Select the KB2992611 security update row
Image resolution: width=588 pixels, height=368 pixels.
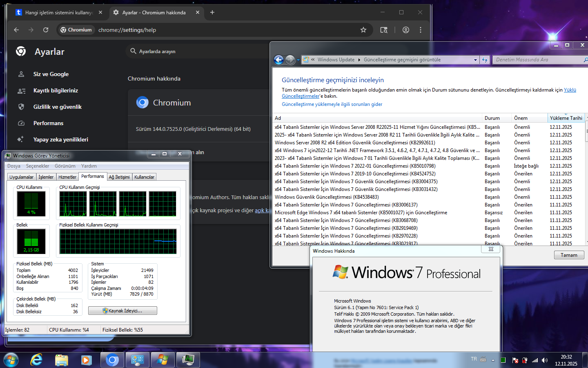(x=429, y=143)
